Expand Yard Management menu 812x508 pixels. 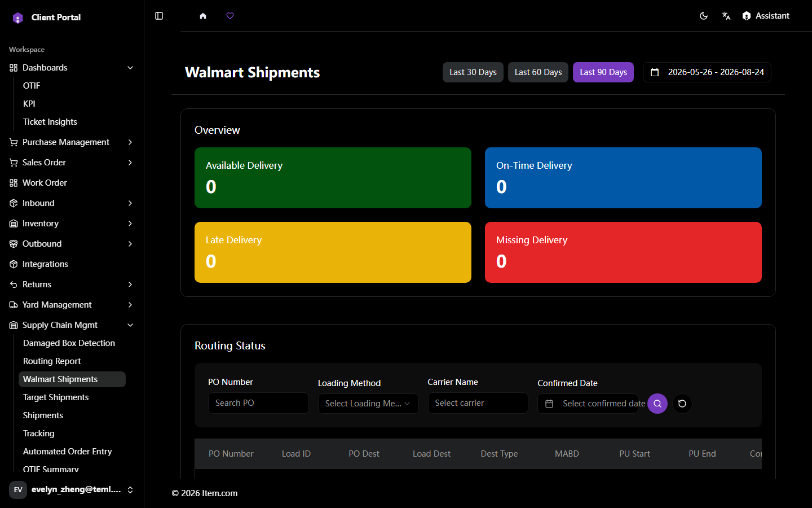point(71,305)
